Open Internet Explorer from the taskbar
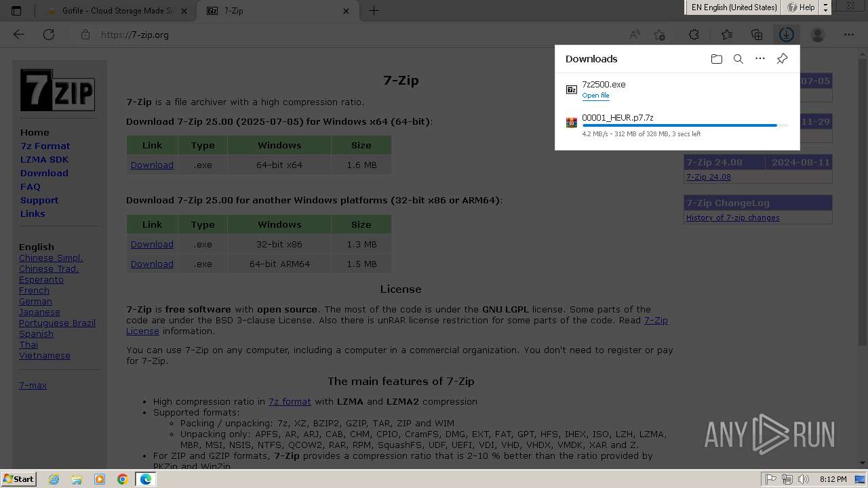The height and width of the screenshot is (488, 868). click(x=54, y=479)
